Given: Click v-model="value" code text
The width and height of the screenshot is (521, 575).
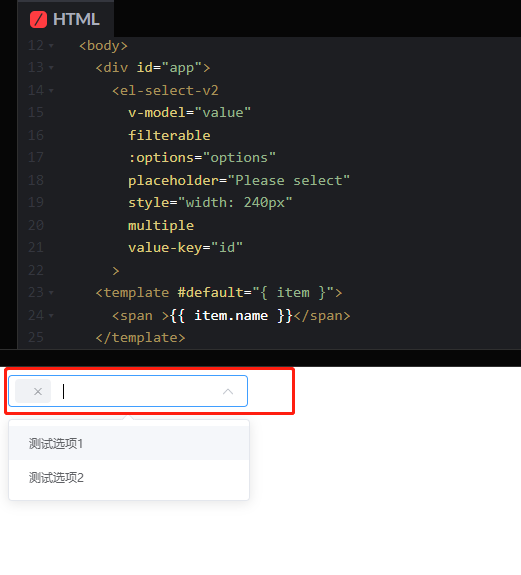Looking at the screenshot, I should (x=189, y=113).
